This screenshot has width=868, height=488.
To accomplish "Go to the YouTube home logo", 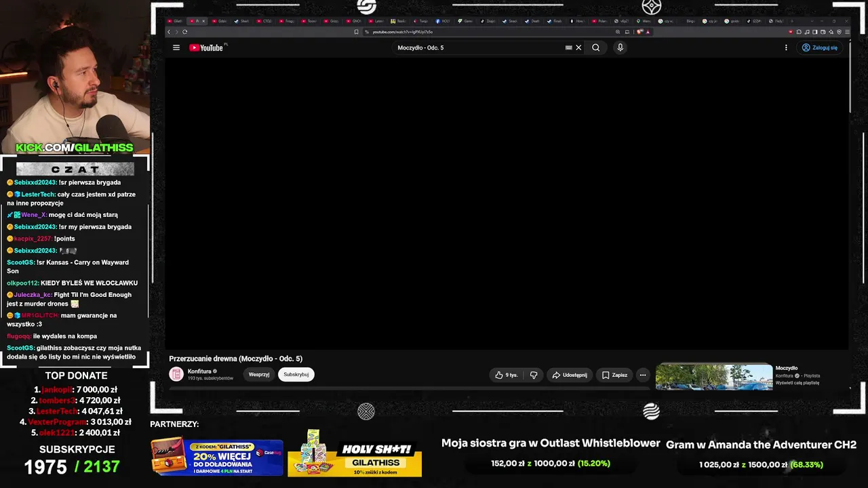I will [206, 47].
